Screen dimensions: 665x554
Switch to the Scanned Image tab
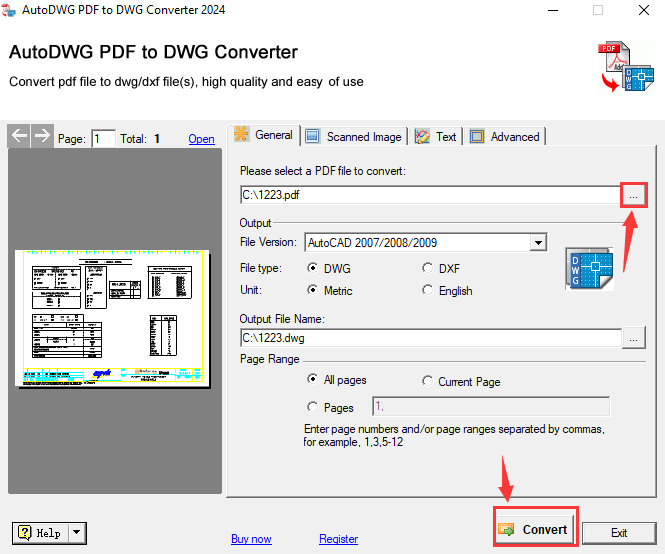[354, 137]
